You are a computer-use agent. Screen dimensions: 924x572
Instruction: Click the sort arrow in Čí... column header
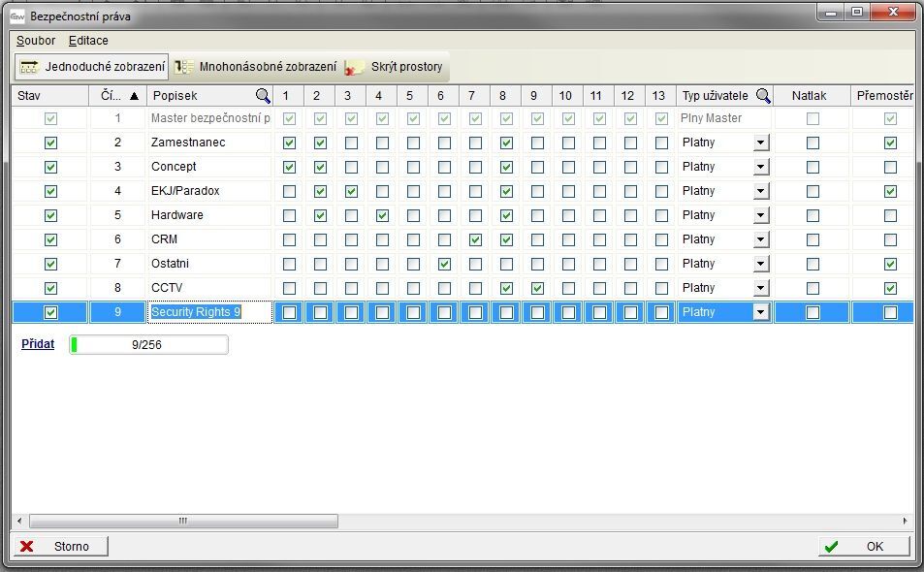click(134, 95)
